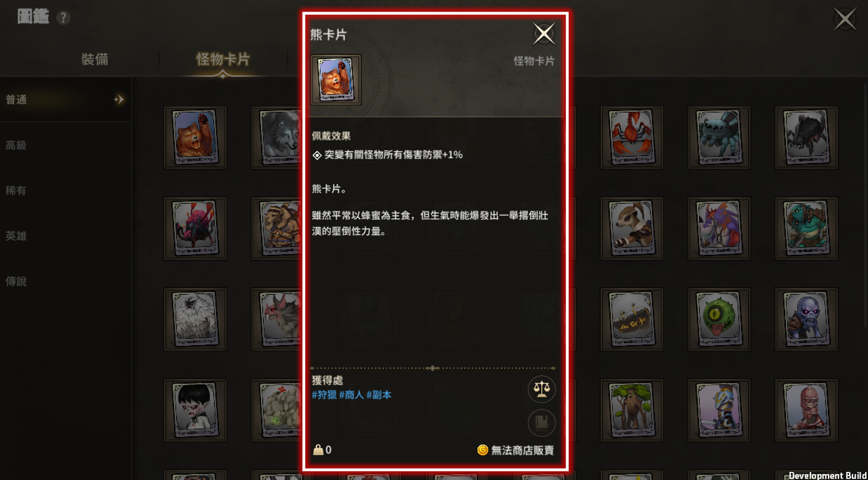Click the book icon below the scales
The width and height of the screenshot is (868, 480).
(x=542, y=423)
